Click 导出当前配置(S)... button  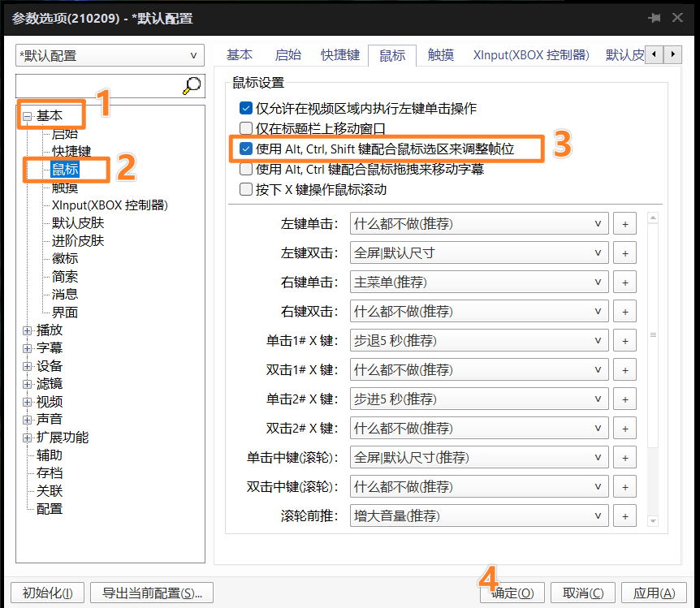(152, 593)
